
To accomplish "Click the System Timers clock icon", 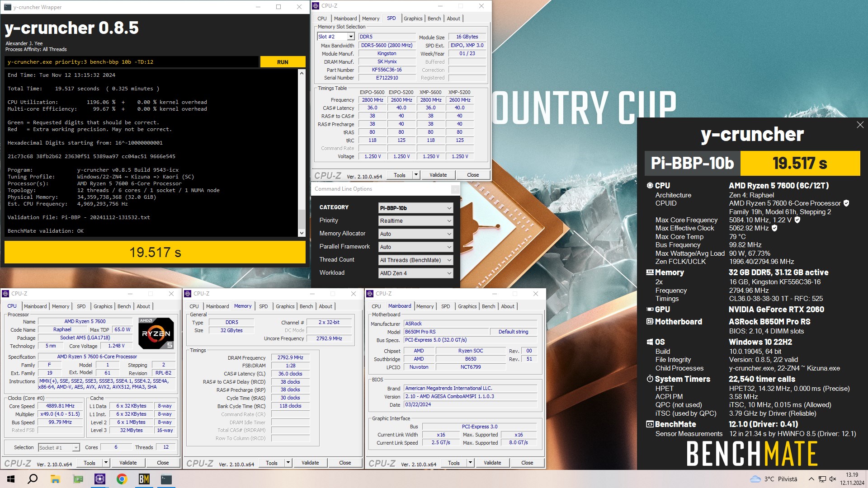I will coord(650,379).
